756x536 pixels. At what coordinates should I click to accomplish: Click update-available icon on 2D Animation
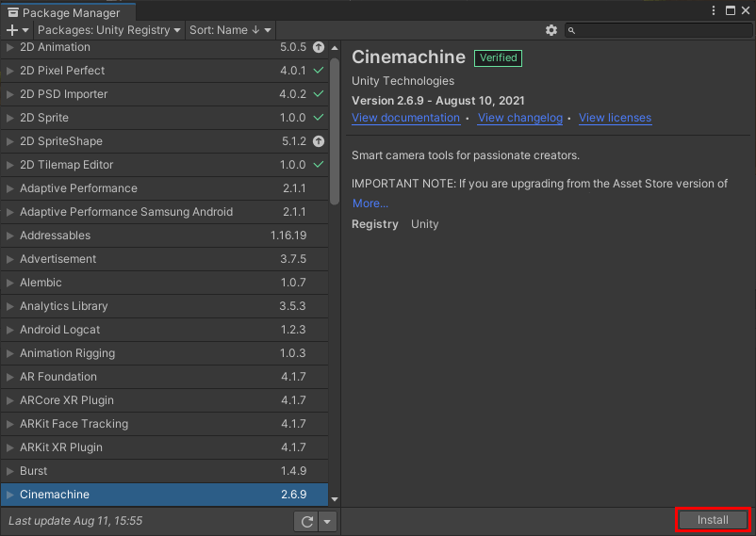(x=319, y=47)
